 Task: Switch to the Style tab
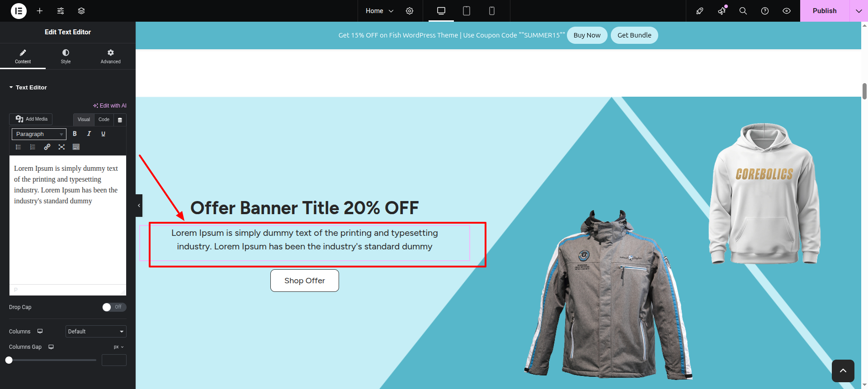point(66,56)
